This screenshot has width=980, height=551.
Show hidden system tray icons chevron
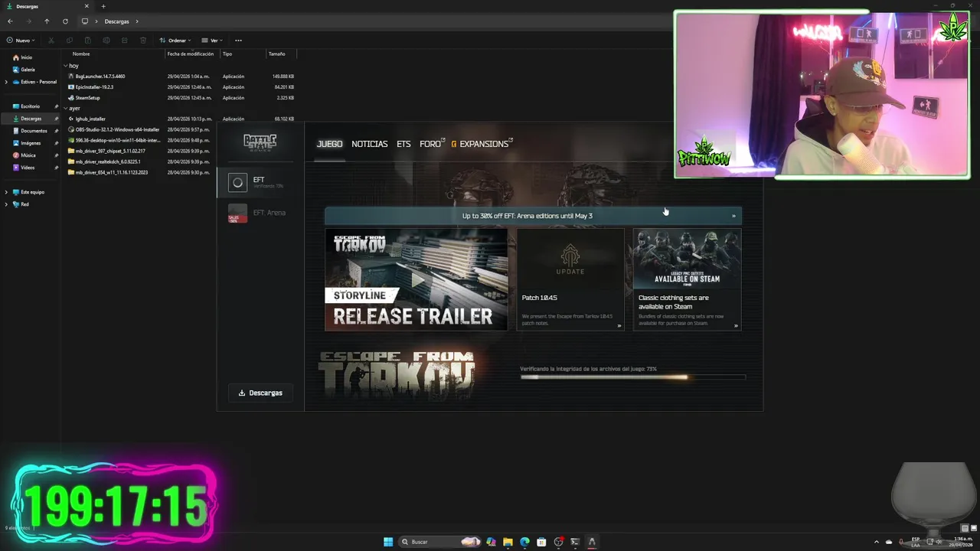click(x=877, y=542)
